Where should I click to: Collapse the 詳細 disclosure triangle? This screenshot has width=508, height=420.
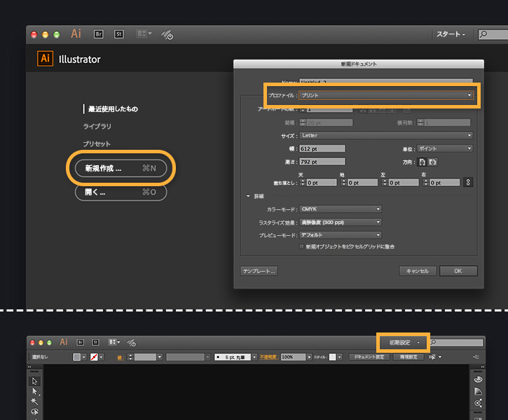click(248, 196)
